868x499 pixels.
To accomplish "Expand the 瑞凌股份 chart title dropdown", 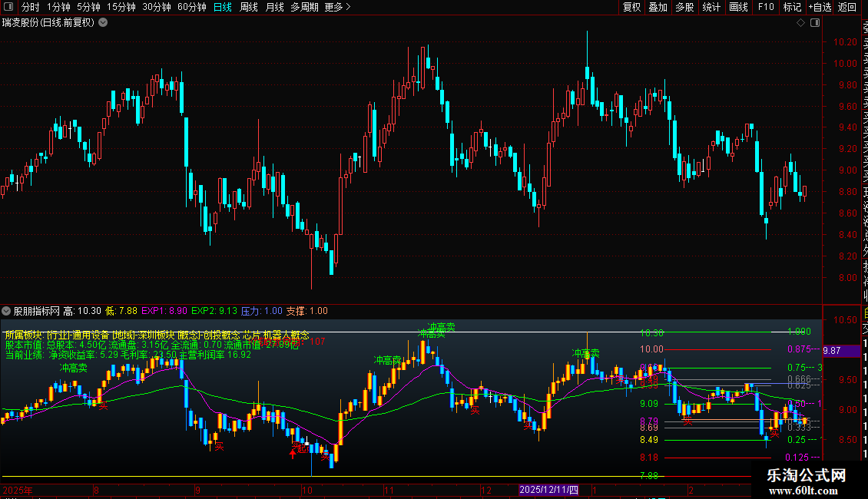I will [x=103, y=23].
